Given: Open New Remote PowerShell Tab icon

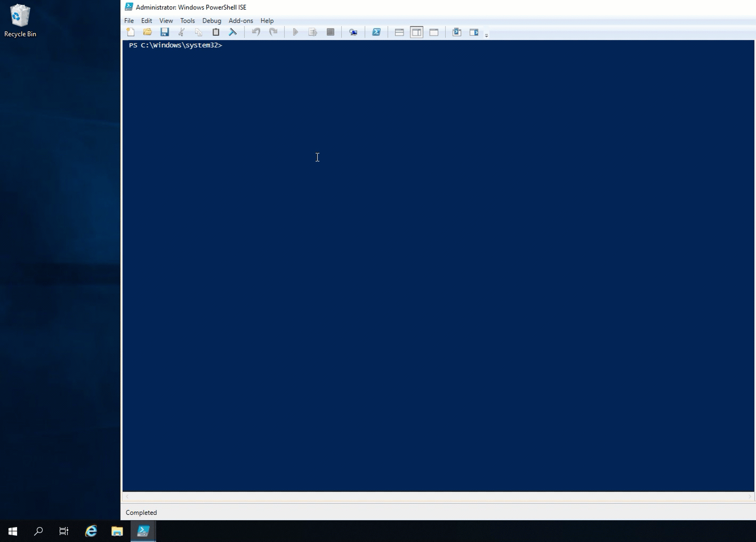Looking at the screenshot, I should [353, 33].
